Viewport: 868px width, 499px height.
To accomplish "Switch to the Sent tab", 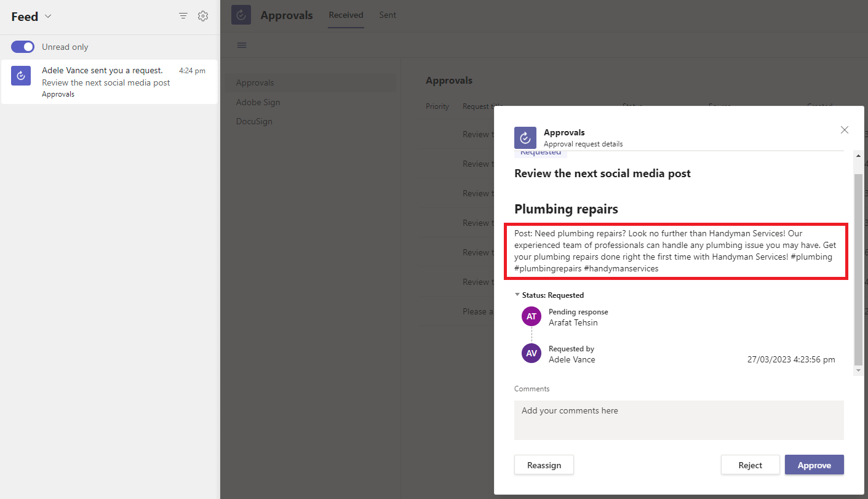I will [x=388, y=14].
